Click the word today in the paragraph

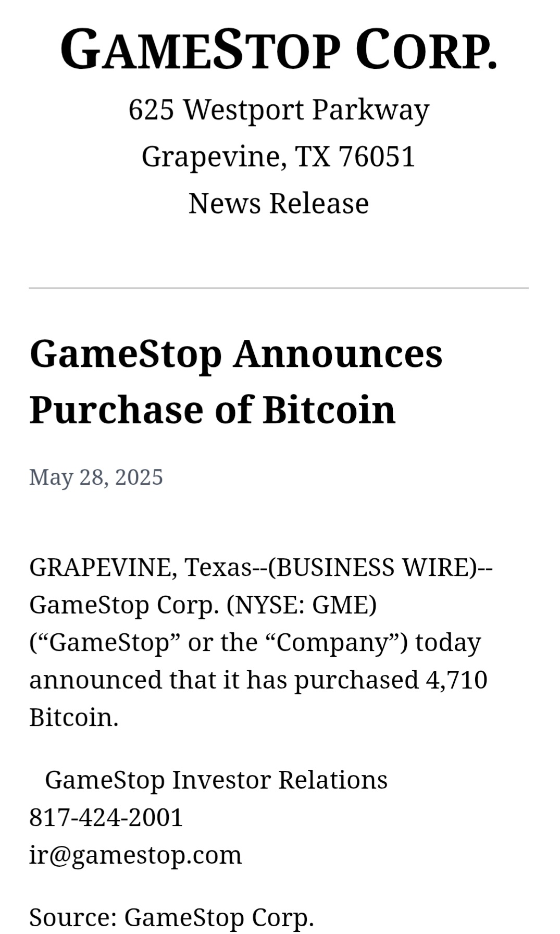448,643
